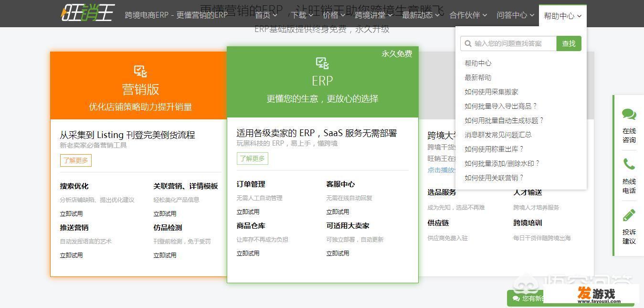Click the 永久免费 badge on ERP card
This screenshot has width=644, height=308.
(x=397, y=54)
